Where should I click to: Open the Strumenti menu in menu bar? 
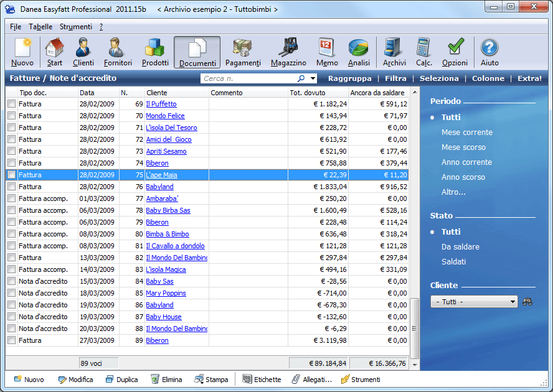[76, 27]
